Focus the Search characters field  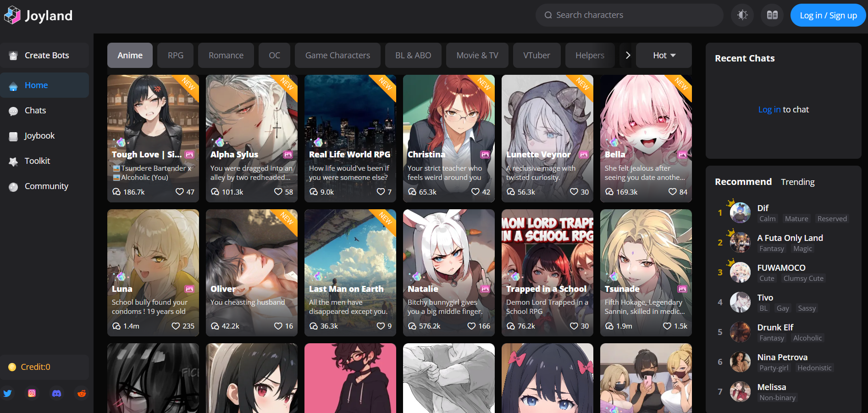(629, 15)
